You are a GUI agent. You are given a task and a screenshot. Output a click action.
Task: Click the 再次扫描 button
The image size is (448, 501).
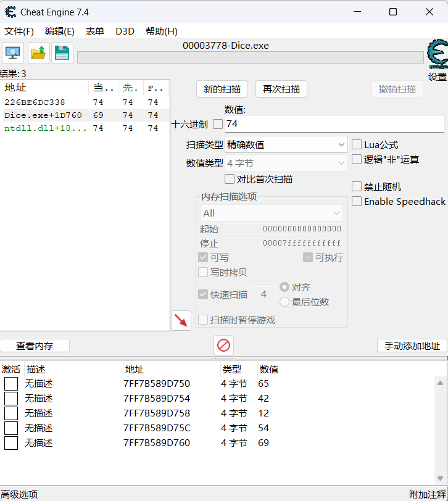[x=281, y=89]
